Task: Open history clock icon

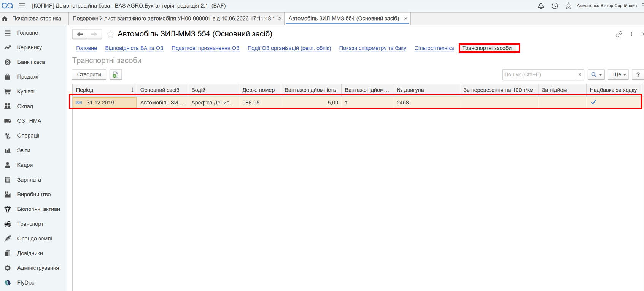Action: (x=555, y=6)
